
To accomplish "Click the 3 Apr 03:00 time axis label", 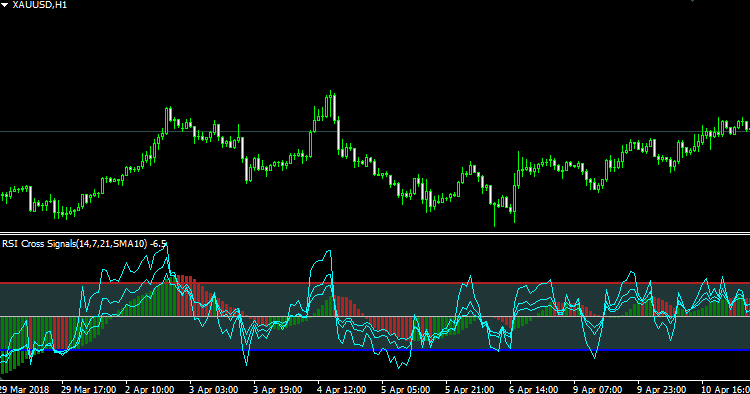I will coord(213,389).
